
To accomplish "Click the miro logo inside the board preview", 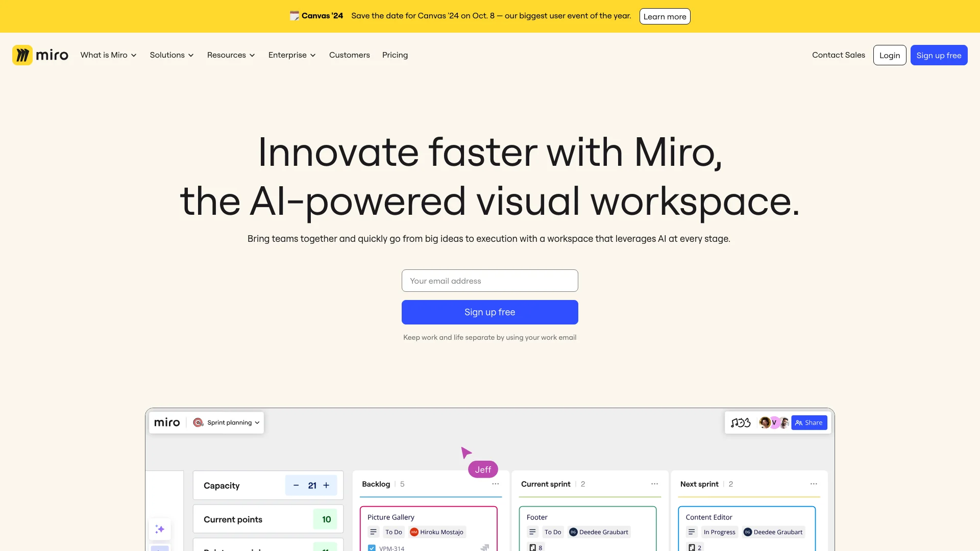I will [x=167, y=422].
